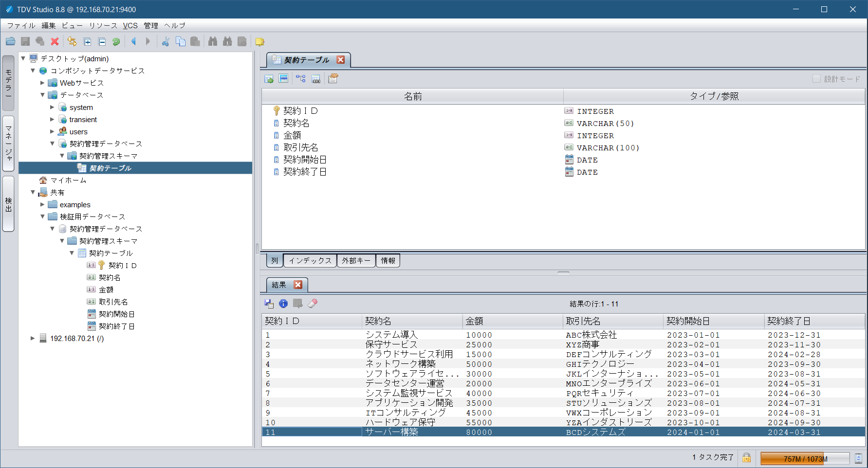
Task: Open the ヘルプ menu
Action: click(175, 25)
